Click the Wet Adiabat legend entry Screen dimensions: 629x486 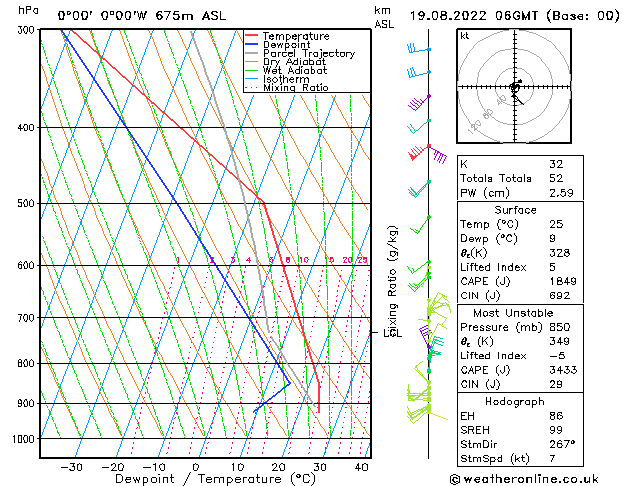tap(286, 70)
